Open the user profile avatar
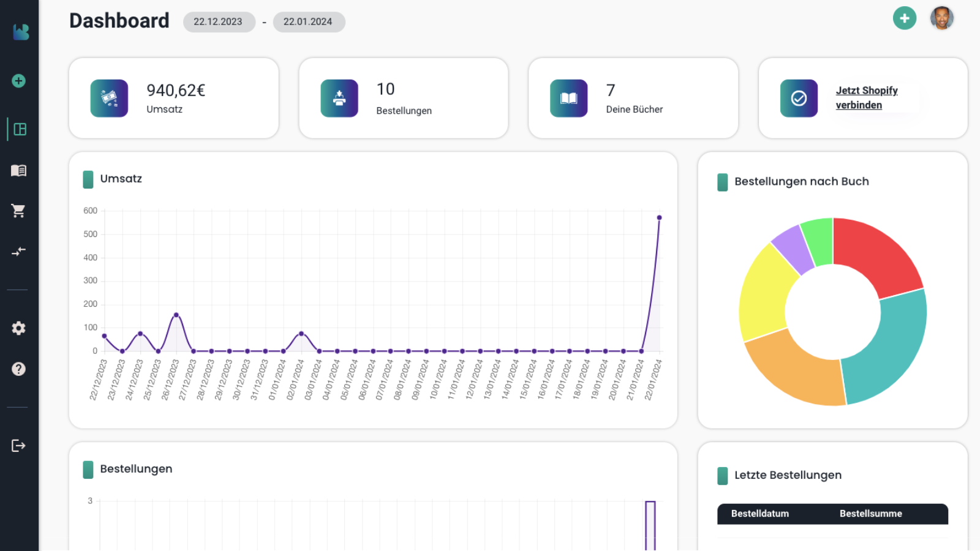This screenshot has height=551, width=980. tap(941, 18)
